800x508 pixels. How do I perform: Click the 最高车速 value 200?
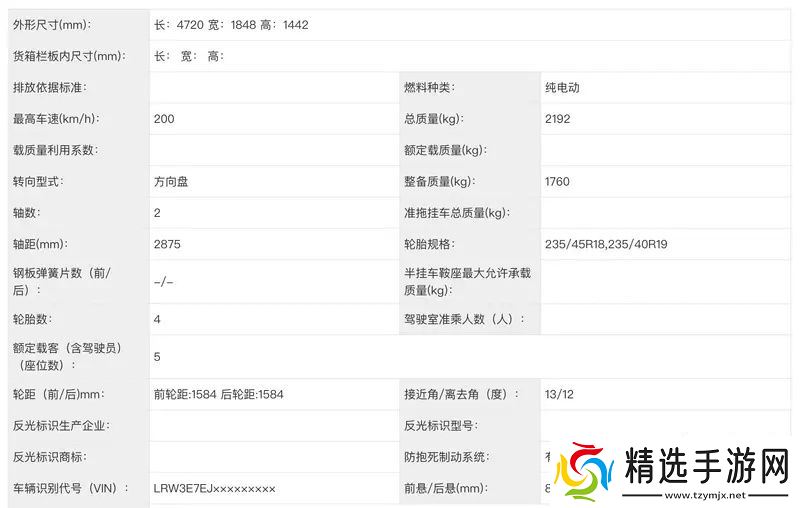tap(164, 119)
